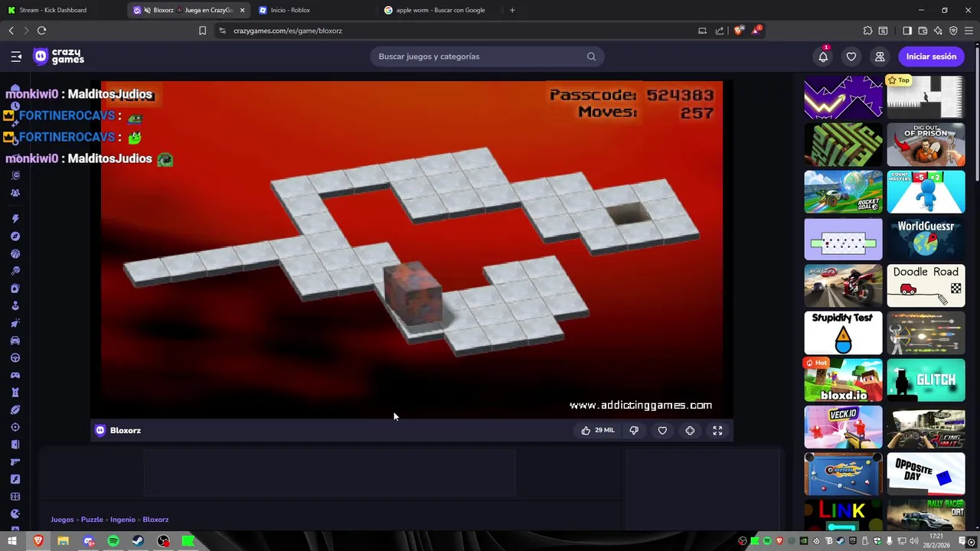Click the address bar URL

click(288, 31)
